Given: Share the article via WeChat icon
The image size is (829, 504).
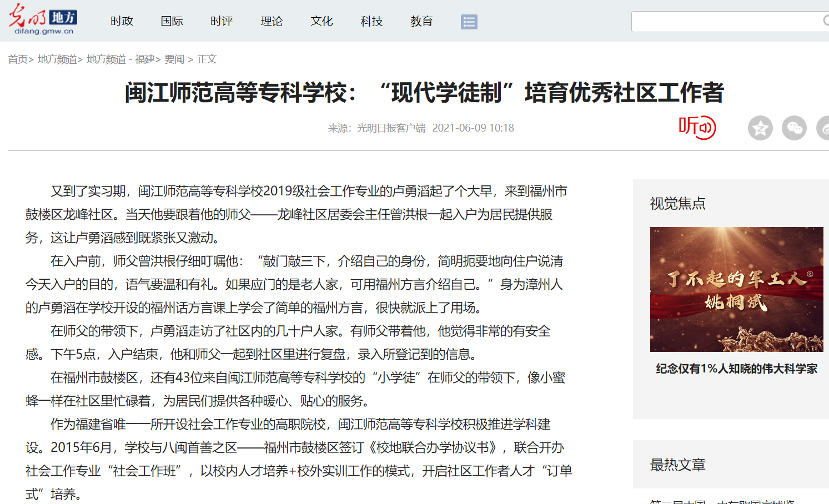Looking at the screenshot, I should (x=794, y=128).
